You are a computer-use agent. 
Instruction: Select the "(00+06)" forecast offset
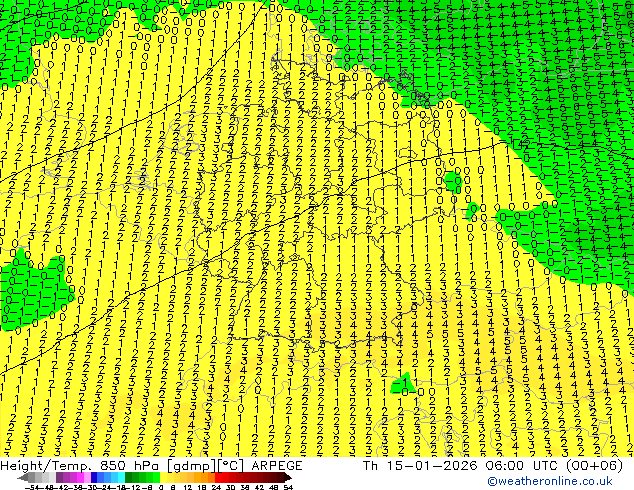click(594, 466)
